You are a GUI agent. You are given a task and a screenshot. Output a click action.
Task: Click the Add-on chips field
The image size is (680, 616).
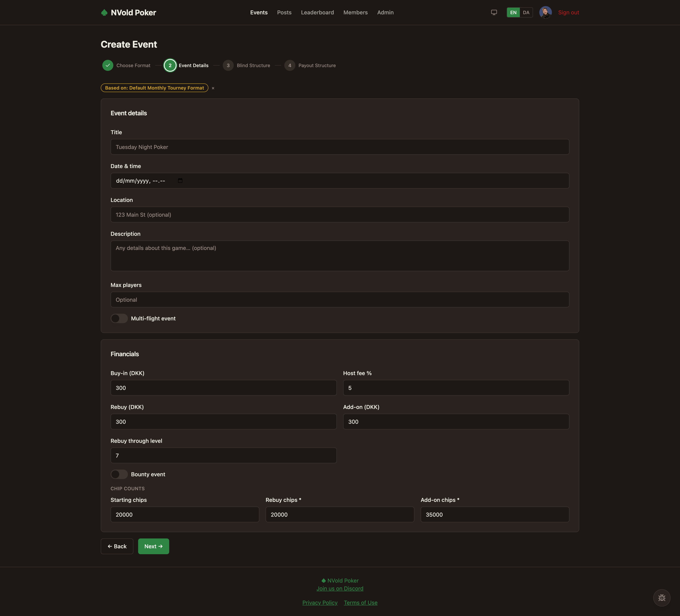495,514
